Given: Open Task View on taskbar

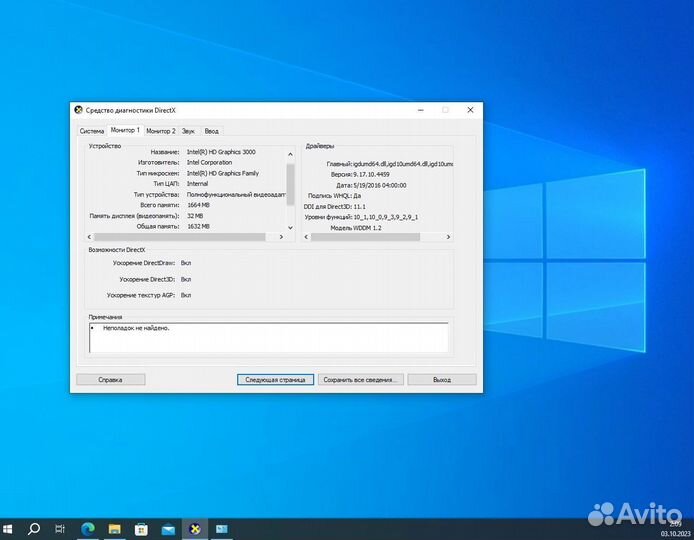Looking at the screenshot, I should point(60,529).
